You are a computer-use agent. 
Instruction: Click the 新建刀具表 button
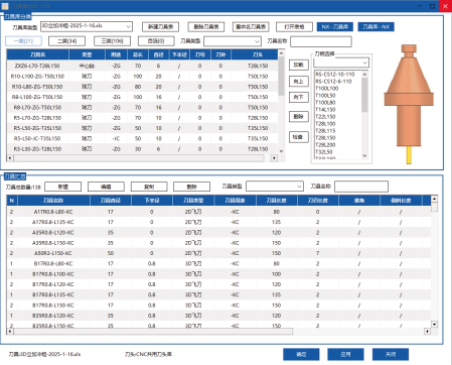click(x=160, y=27)
